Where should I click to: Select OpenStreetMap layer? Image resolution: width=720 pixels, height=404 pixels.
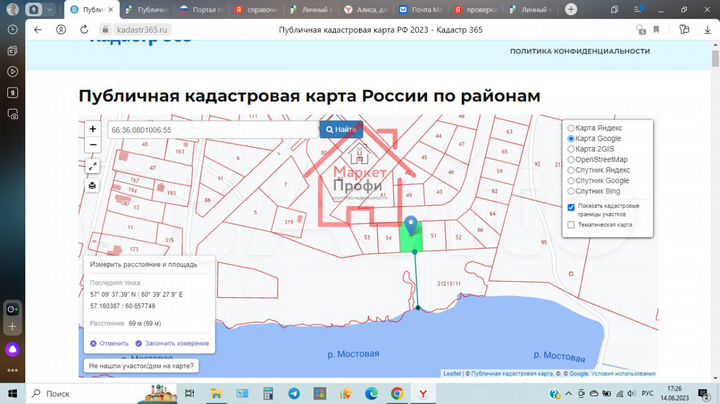point(597,159)
